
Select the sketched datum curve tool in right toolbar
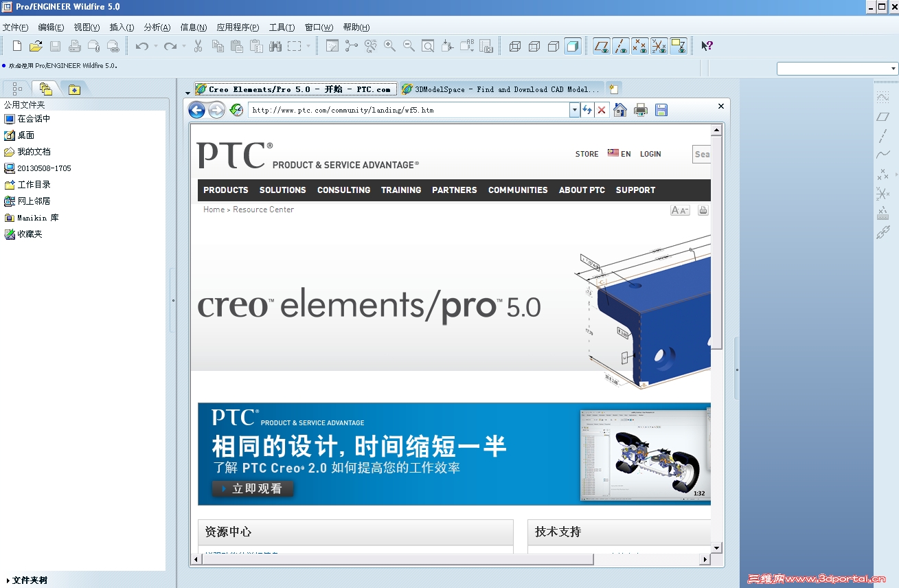[x=883, y=98]
